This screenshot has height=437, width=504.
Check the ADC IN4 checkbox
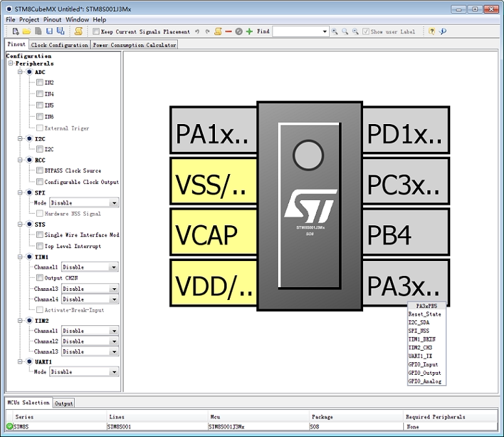pyautogui.click(x=40, y=94)
